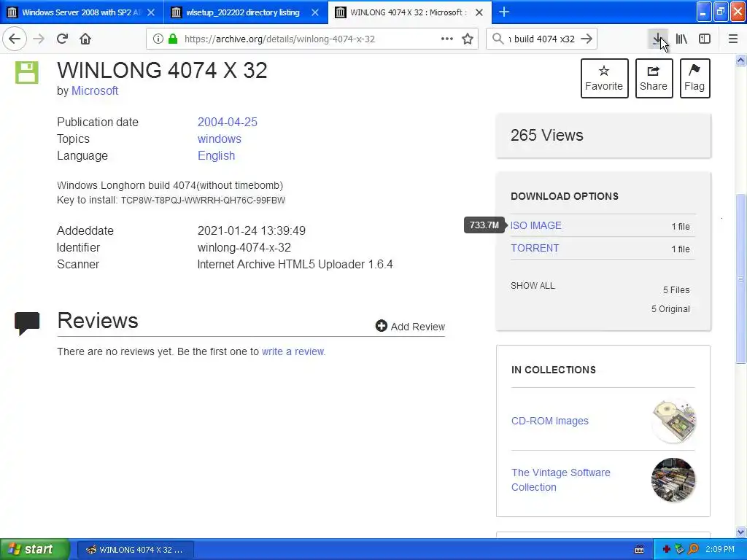747x560 pixels.
Task: Download the TORRENT file
Action: [x=535, y=248]
